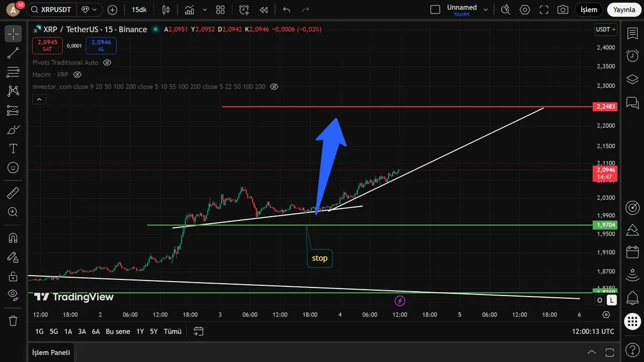
Task: Open the alerts alarm clock sidebar icon
Action: pyautogui.click(x=632, y=56)
